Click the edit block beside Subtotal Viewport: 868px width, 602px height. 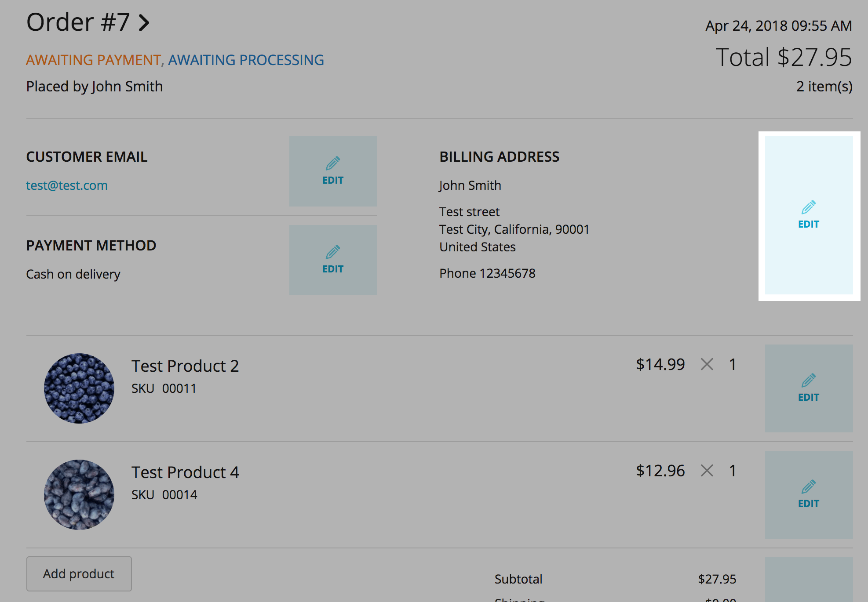pos(808,579)
